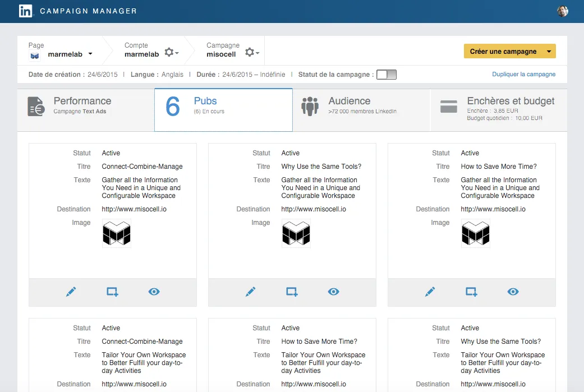Image resolution: width=584 pixels, height=392 pixels.
Task: Edit the Connect-Combine-Manage ad with pencil icon
Action: tap(71, 292)
